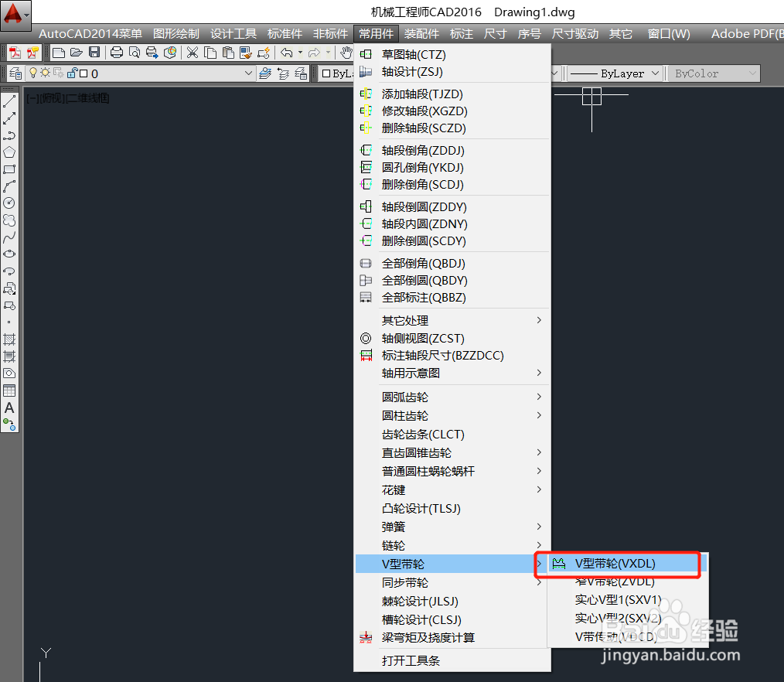Viewport: 784px width, 682px height.
Task: Expand the 圆柱齿轮 submenu
Action: click(452, 415)
